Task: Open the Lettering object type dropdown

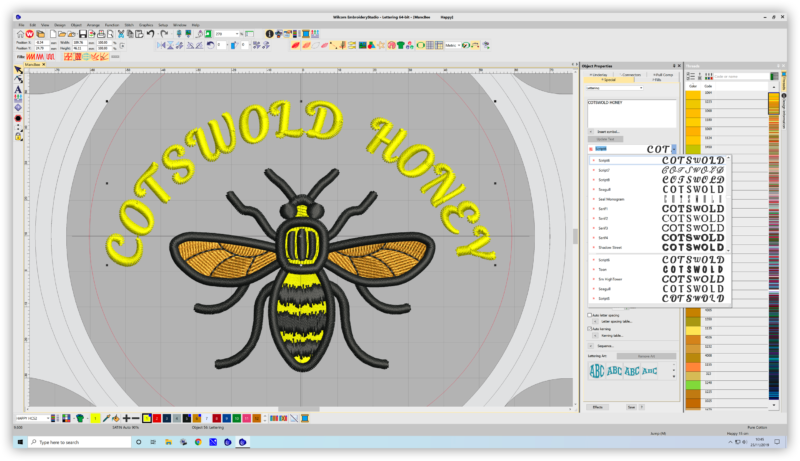Action: pyautogui.click(x=640, y=88)
